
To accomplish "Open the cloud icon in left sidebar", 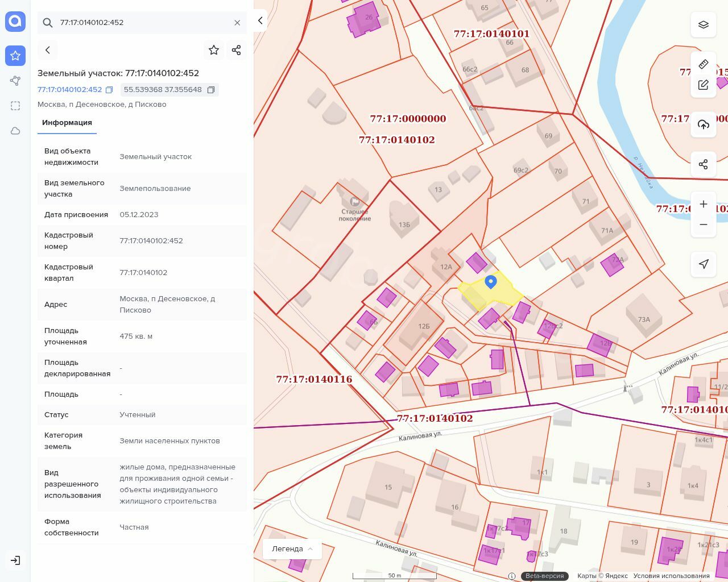I will (x=15, y=131).
